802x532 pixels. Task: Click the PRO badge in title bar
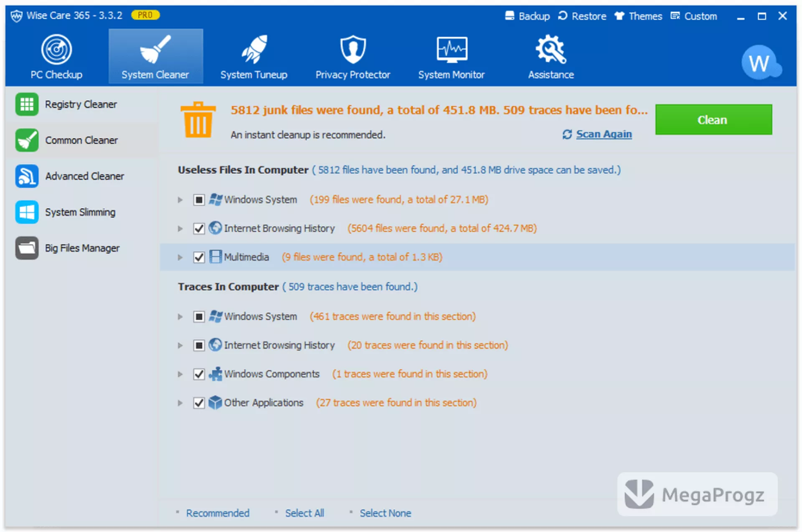tap(145, 15)
